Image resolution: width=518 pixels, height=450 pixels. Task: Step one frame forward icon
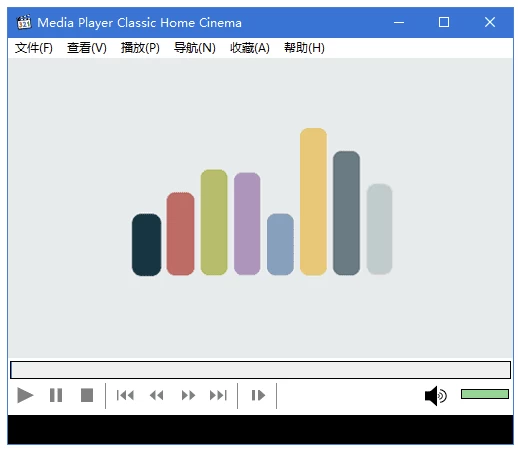tap(258, 395)
